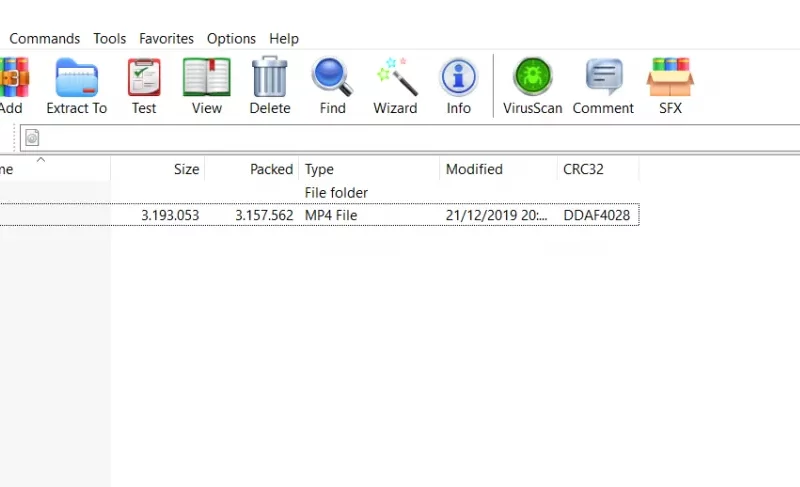Sort by CRC32 column header

pyautogui.click(x=598, y=169)
